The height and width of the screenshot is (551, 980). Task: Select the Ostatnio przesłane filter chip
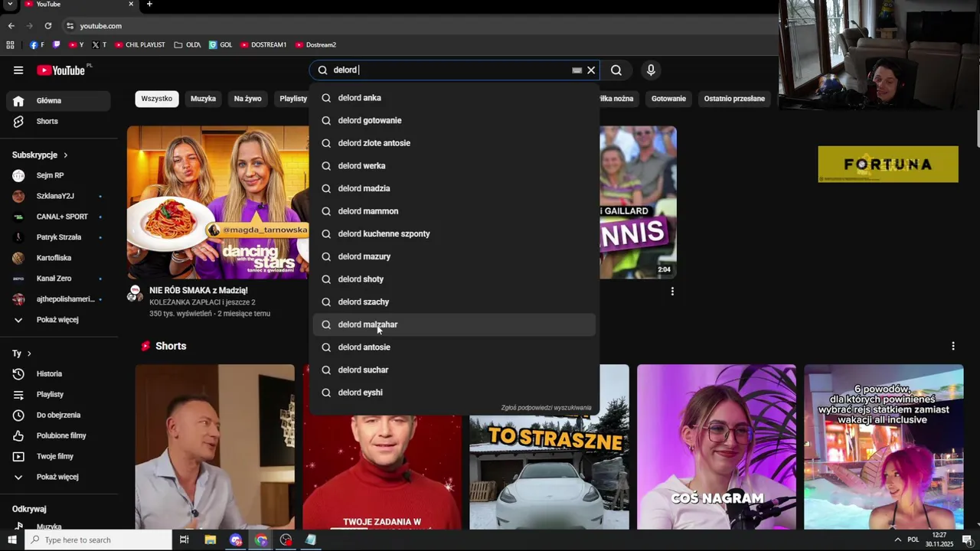tap(734, 99)
